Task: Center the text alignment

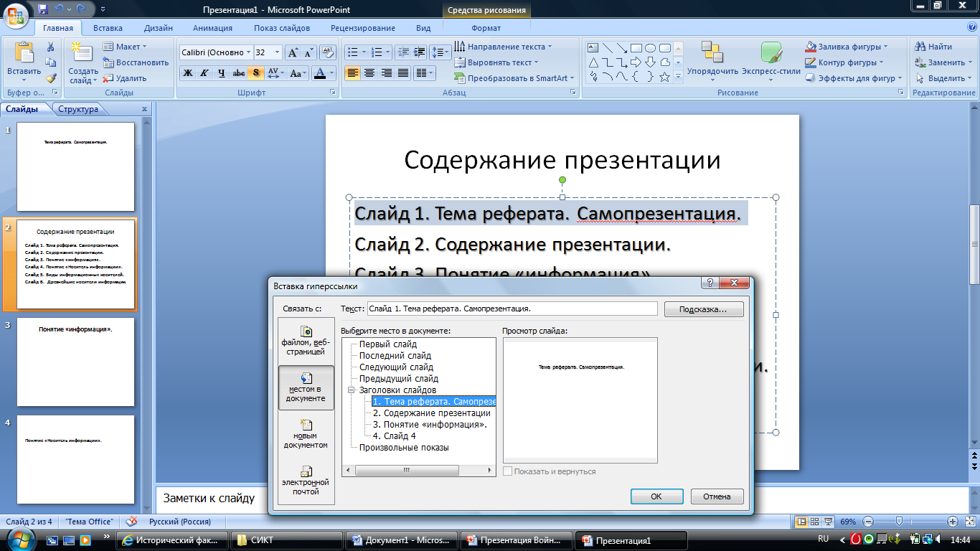Action: tap(369, 73)
